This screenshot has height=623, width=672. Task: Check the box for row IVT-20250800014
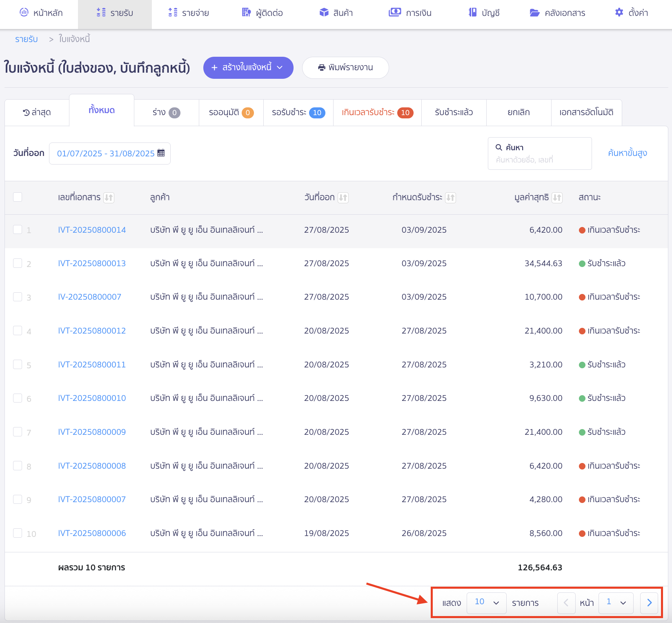coord(18,229)
